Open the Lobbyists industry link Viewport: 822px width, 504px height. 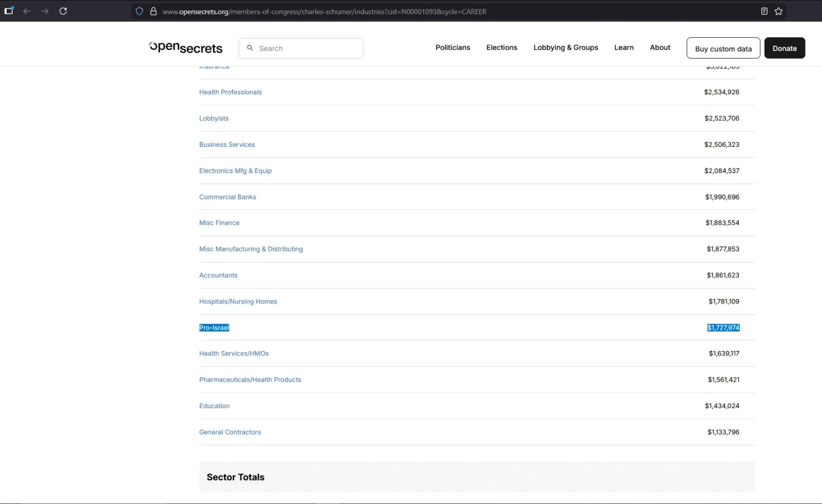coord(214,118)
